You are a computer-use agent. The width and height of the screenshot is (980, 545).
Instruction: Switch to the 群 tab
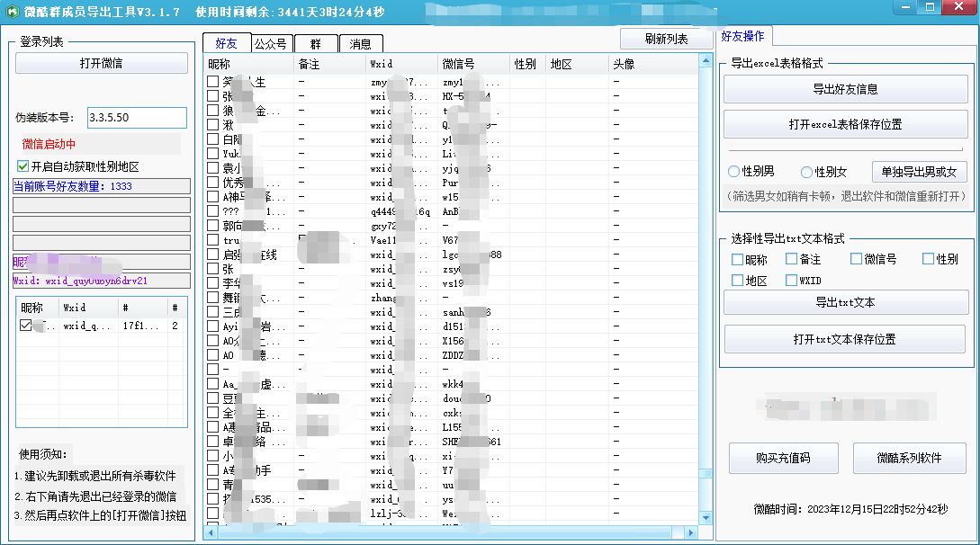(315, 43)
